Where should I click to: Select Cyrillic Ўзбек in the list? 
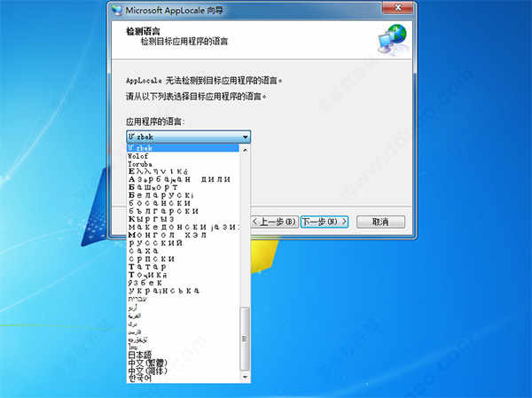tap(184, 283)
